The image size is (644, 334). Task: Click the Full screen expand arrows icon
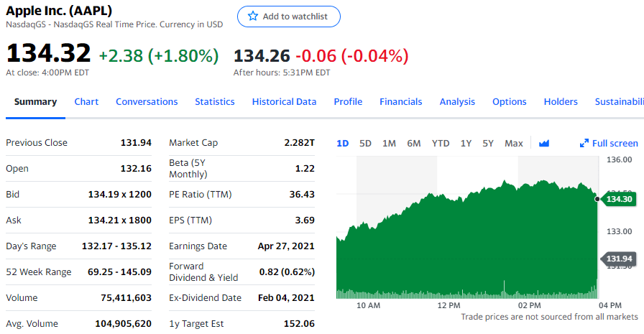pos(584,143)
